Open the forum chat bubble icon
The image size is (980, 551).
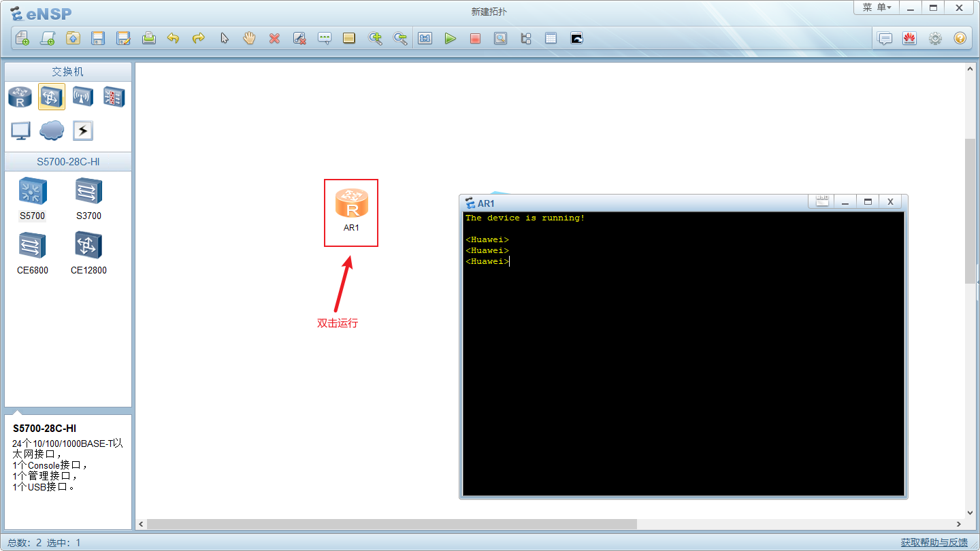[x=885, y=38]
